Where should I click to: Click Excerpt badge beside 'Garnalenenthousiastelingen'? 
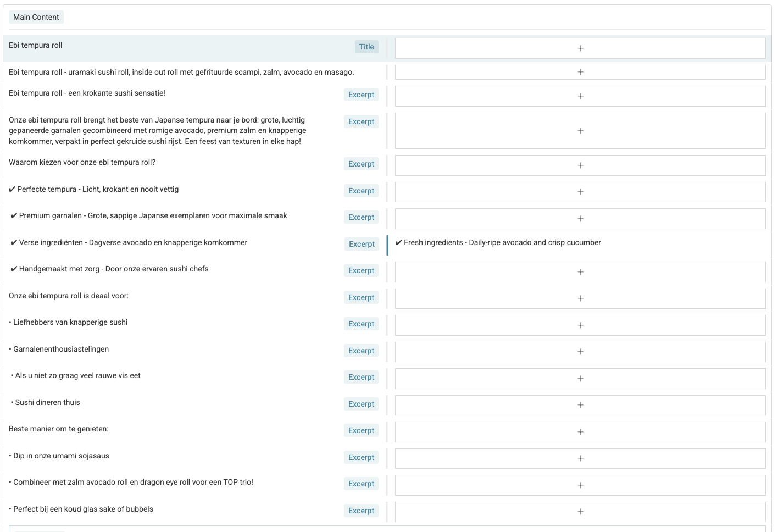361,351
